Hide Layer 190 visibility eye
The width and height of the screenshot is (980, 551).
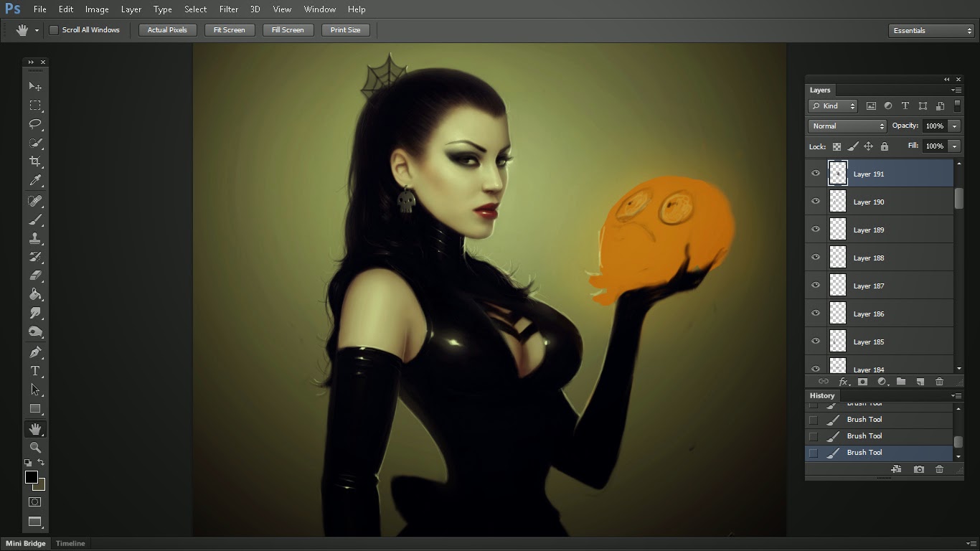click(815, 202)
